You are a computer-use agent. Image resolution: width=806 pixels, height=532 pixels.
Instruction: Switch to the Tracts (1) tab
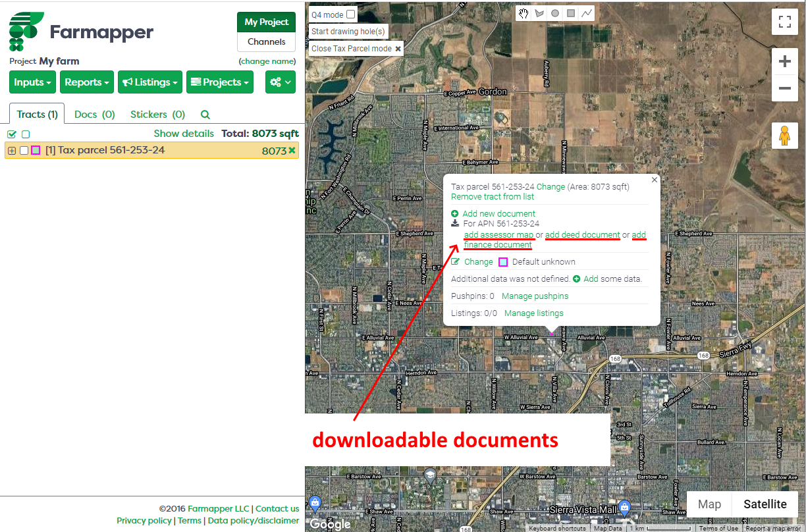coord(37,115)
